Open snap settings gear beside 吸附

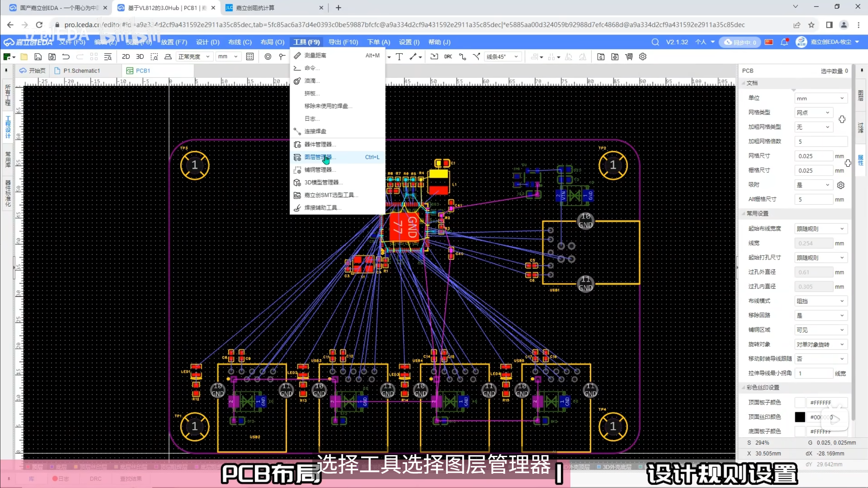pos(841,185)
